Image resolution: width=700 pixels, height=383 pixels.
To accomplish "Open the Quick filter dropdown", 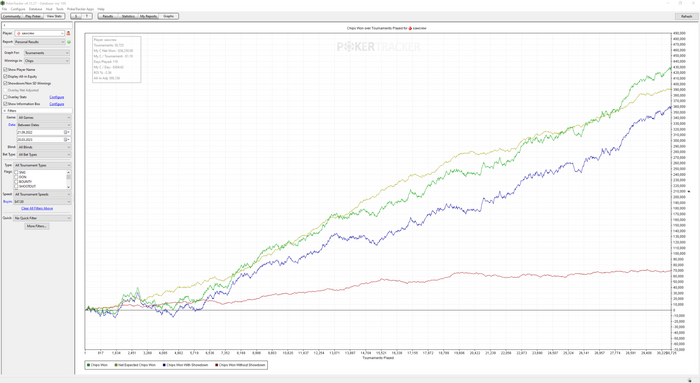I will point(42,218).
